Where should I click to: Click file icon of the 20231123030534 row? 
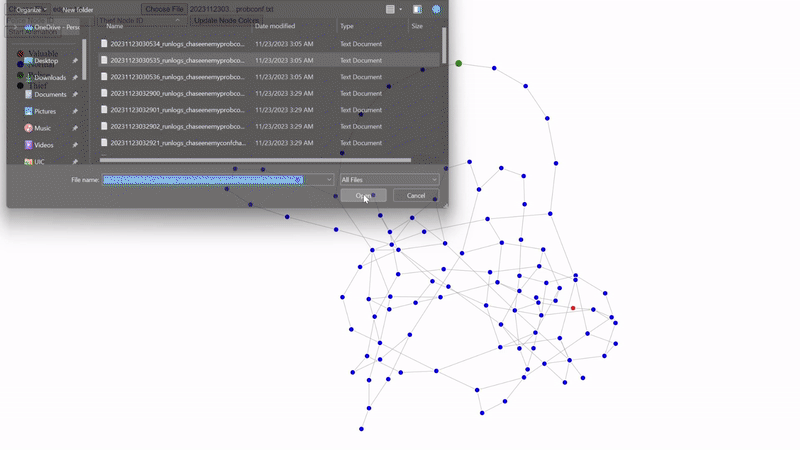coord(104,44)
